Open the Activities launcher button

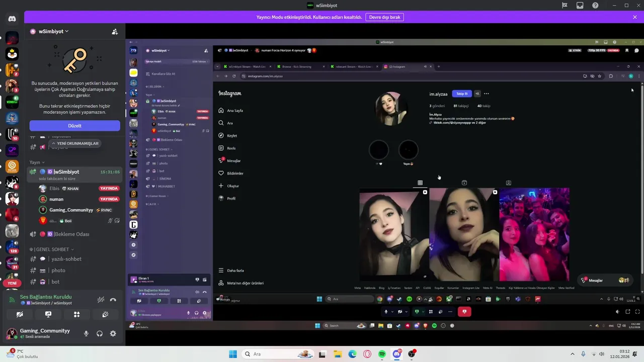point(76,314)
